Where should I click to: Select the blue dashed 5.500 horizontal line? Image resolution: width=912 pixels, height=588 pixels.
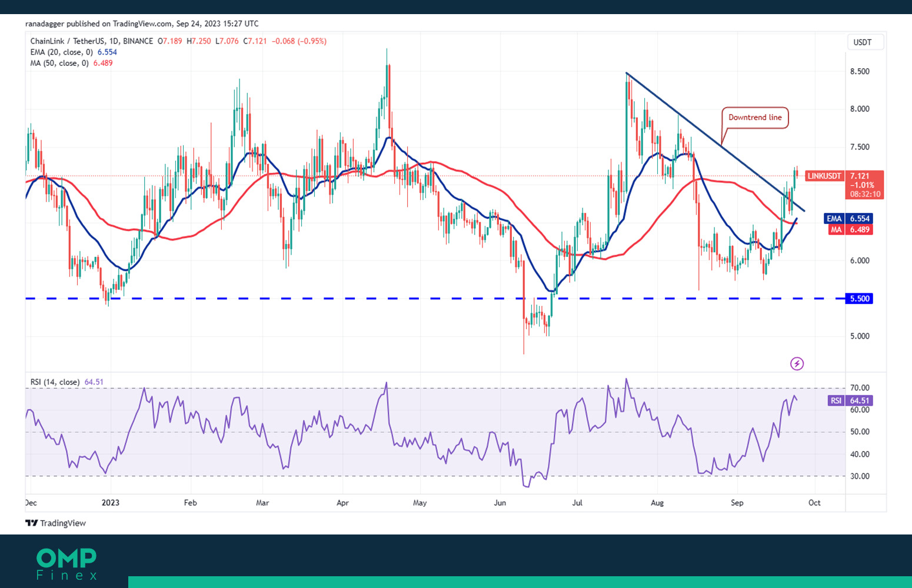point(435,299)
